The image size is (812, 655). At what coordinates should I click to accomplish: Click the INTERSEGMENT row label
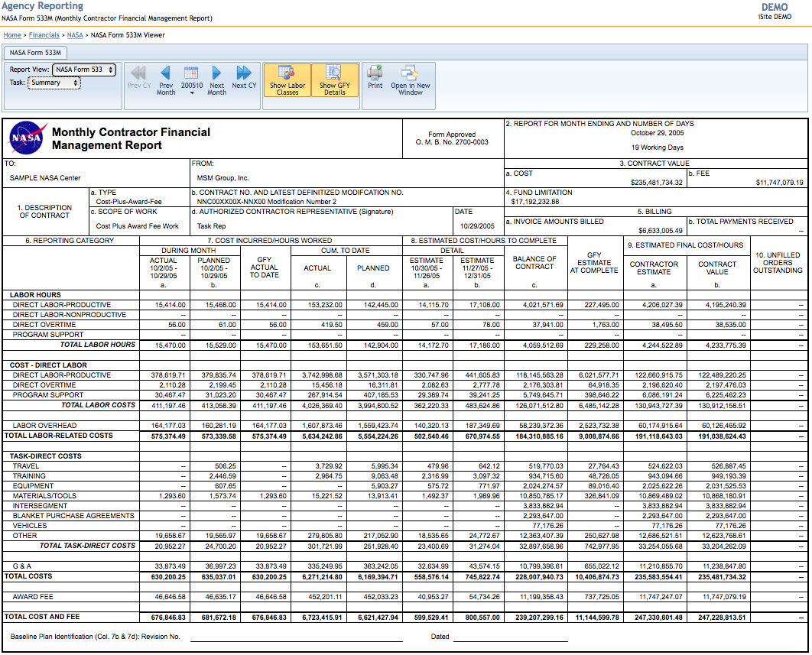tap(40, 506)
